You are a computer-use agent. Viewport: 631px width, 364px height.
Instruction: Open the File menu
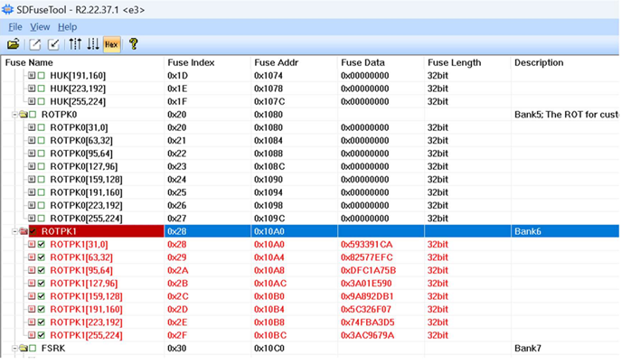click(x=14, y=27)
